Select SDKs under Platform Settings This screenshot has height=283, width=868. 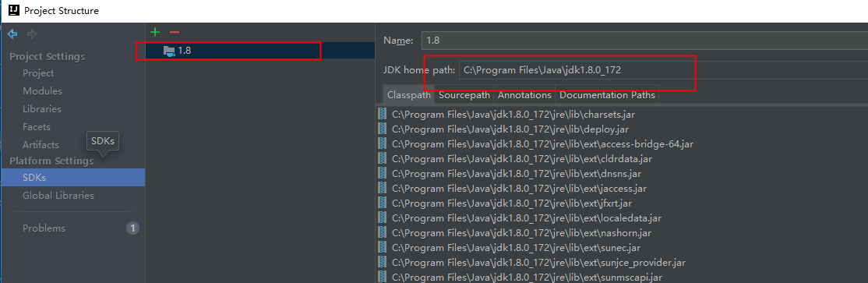click(x=72, y=177)
